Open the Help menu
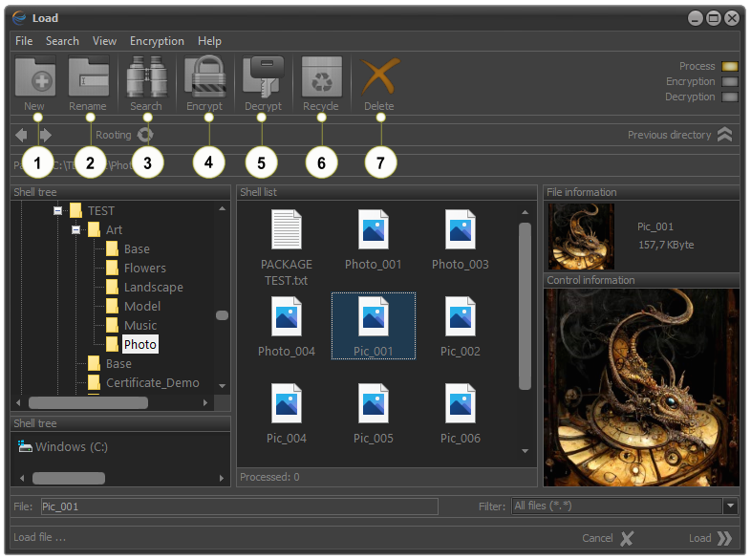Screen dimensions: 751x560 (209, 41)
